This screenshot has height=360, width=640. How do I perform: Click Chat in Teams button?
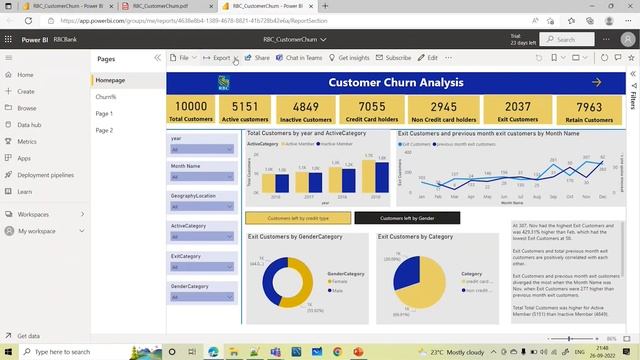(299, 58)
